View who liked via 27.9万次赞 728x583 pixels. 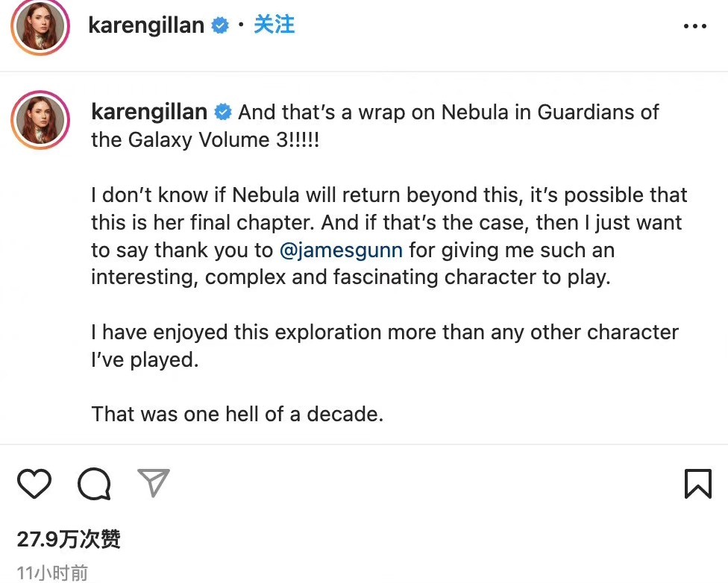point(69,539)
